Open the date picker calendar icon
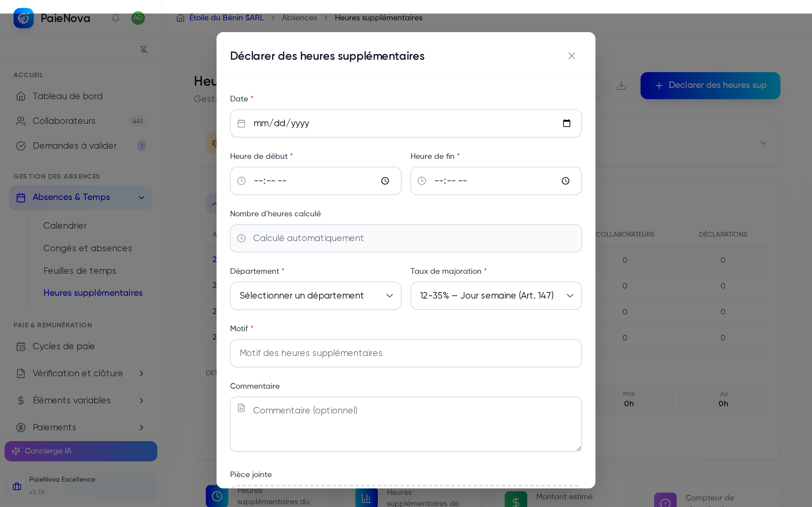The image size is (812, 507). point(566,123)
